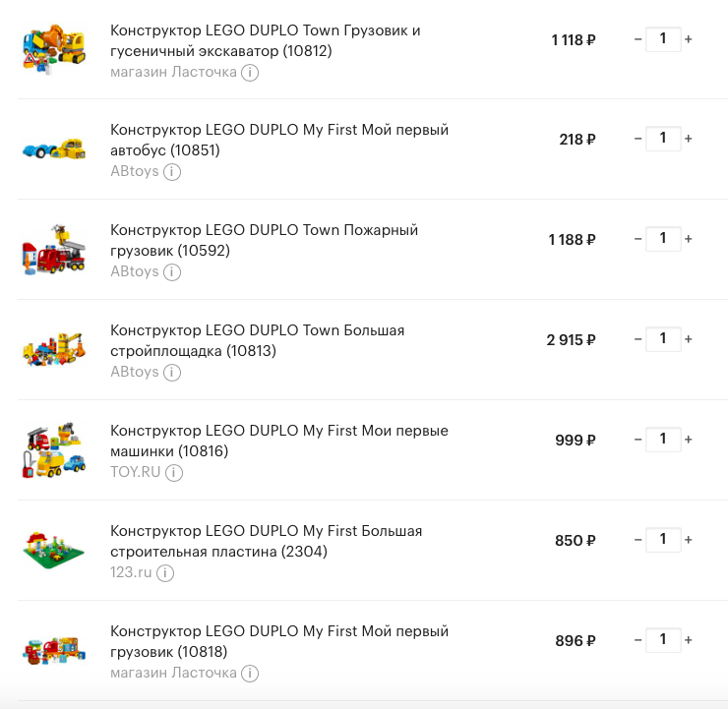Decrease quantity of Большая стройплощадка 10813
The width and height of the screenshot is (728, 709).
click(x=637, y=340)
